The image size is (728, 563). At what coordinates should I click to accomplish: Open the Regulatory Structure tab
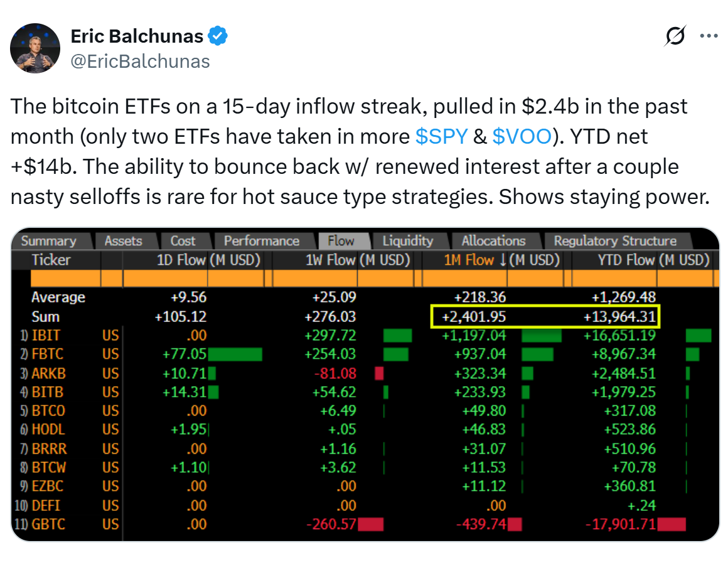point(615,241)
